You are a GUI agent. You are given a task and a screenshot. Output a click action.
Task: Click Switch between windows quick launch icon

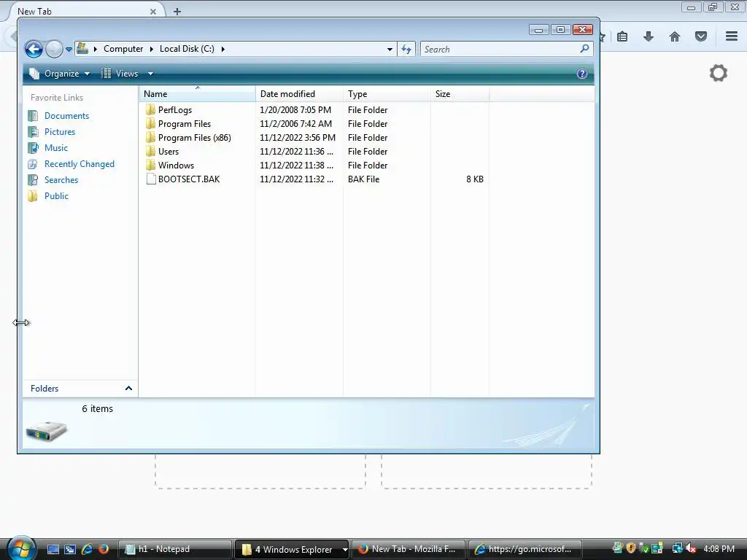(70, 549)
